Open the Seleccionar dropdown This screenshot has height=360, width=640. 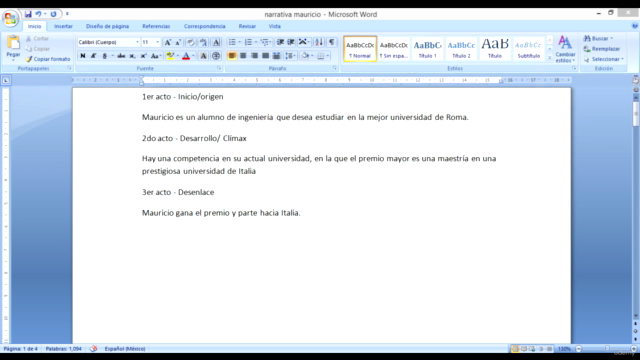click(x=604, y=59)
